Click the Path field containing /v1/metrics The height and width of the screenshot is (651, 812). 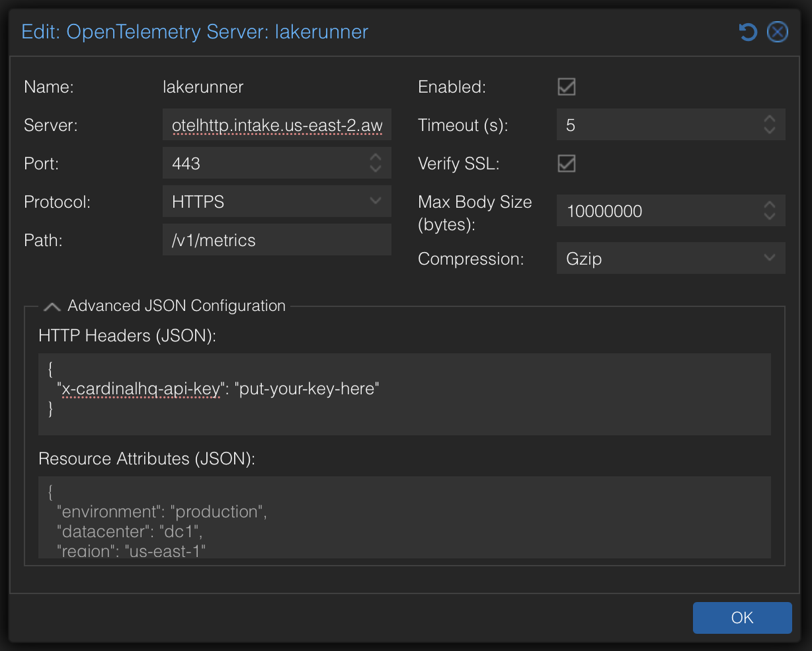(x=277, y=239)
